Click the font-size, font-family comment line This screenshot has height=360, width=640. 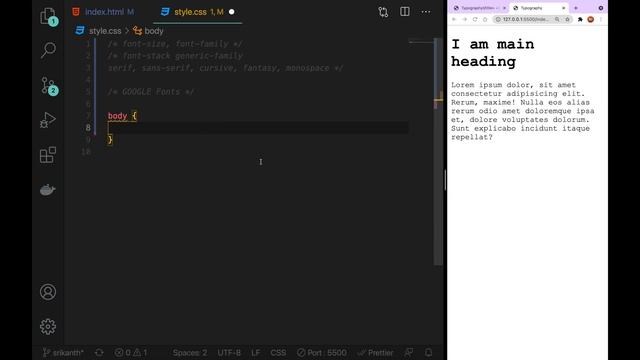pyautogui.click(x=175, y=44)
